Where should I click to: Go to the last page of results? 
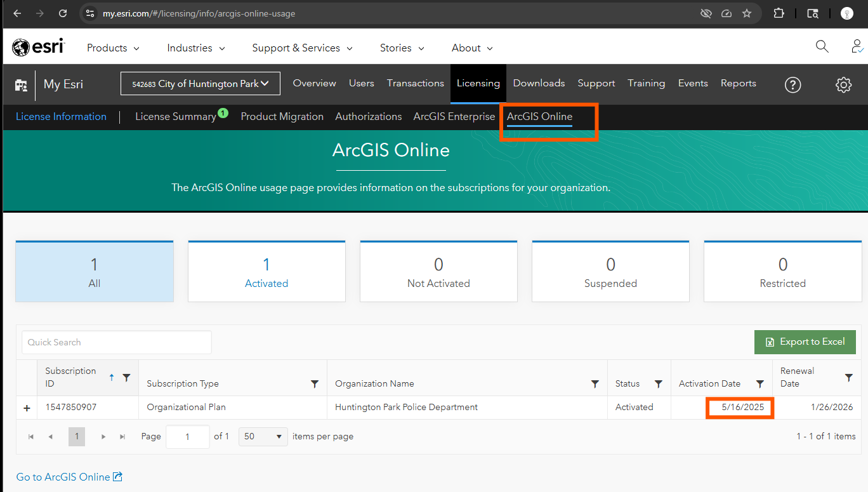[x=122, y=437]
